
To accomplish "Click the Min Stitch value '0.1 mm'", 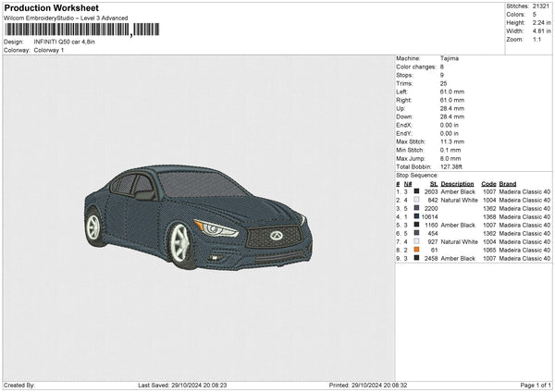I will 450,150.
